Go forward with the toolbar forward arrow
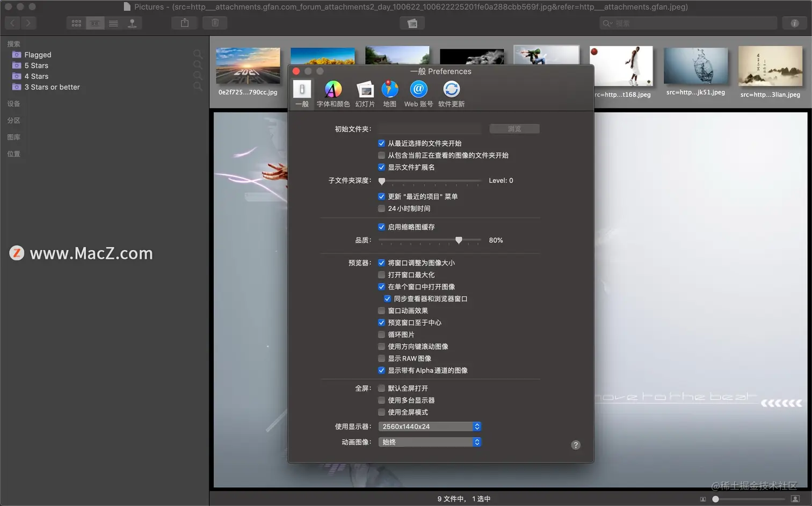The height and width of the screenshot is (506, 812). tap(28, 23)
